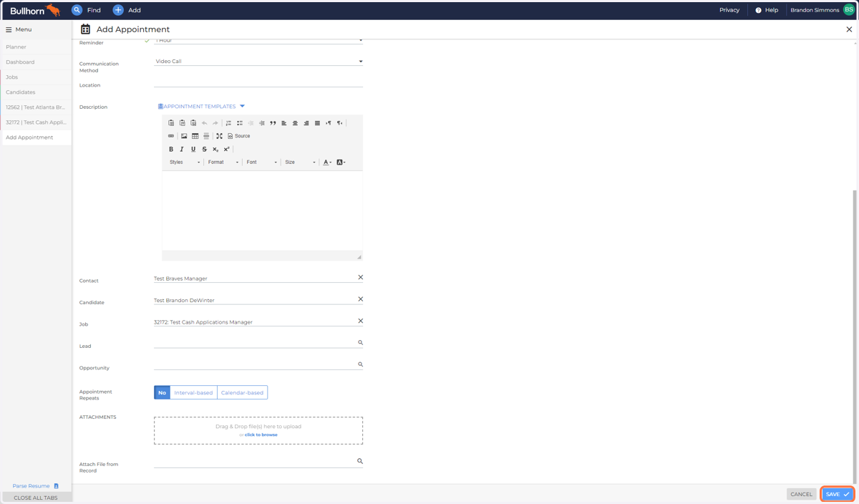This screenshot has height=504, width=859.
Task: Toggle strikethrough formatting
Action: [204, 149]
